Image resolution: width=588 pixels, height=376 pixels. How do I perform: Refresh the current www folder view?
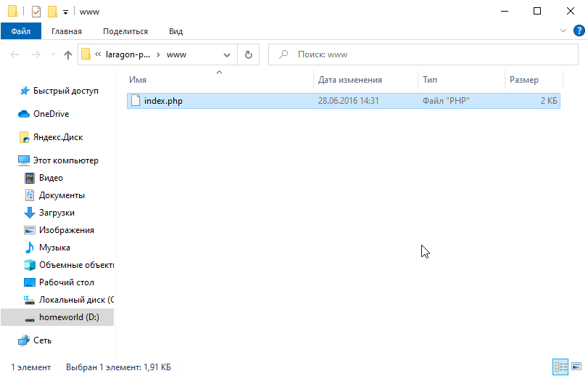(248, 54)
